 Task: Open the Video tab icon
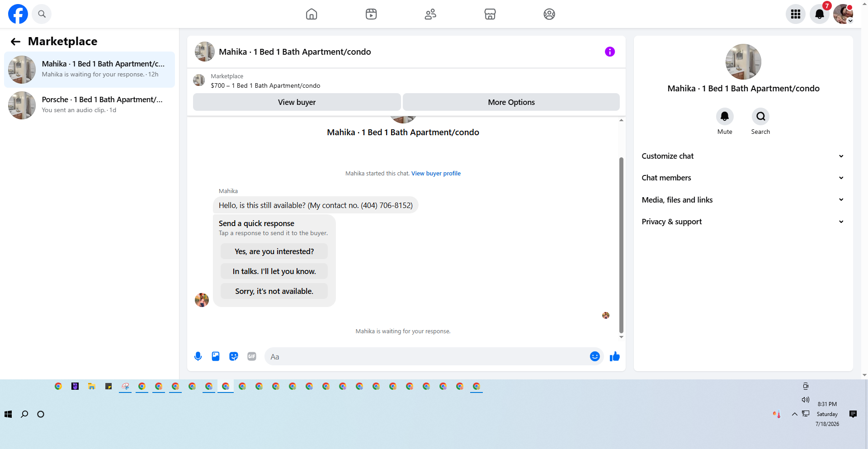click(x=371, y=14)
